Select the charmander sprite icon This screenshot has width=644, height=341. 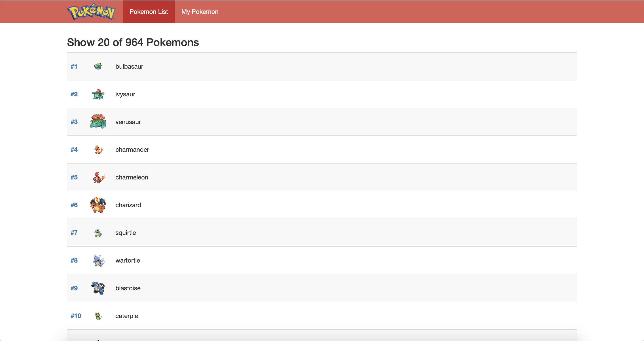coord(98,150)
